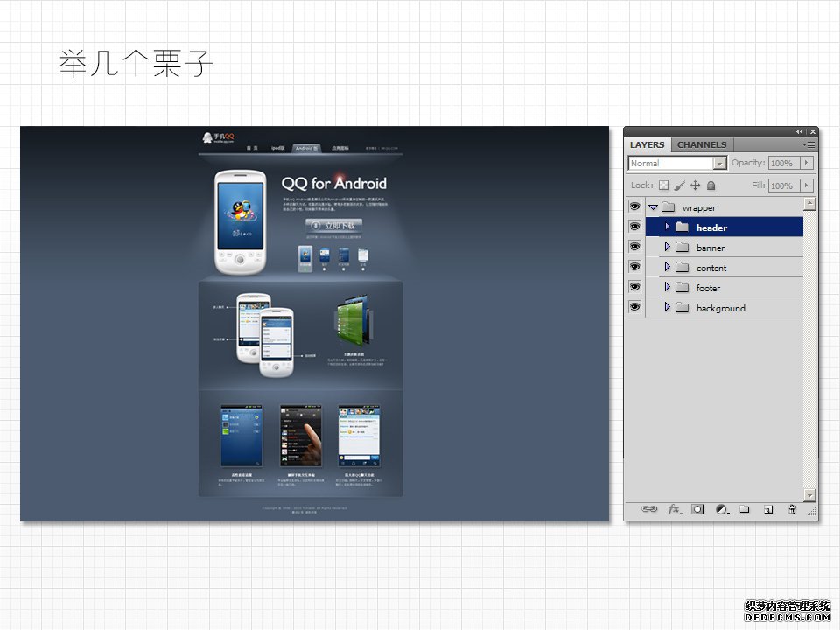The image size is (840, 630).
Task: Open the Layers panel options menu icon
Action: [x=808, y=144]
